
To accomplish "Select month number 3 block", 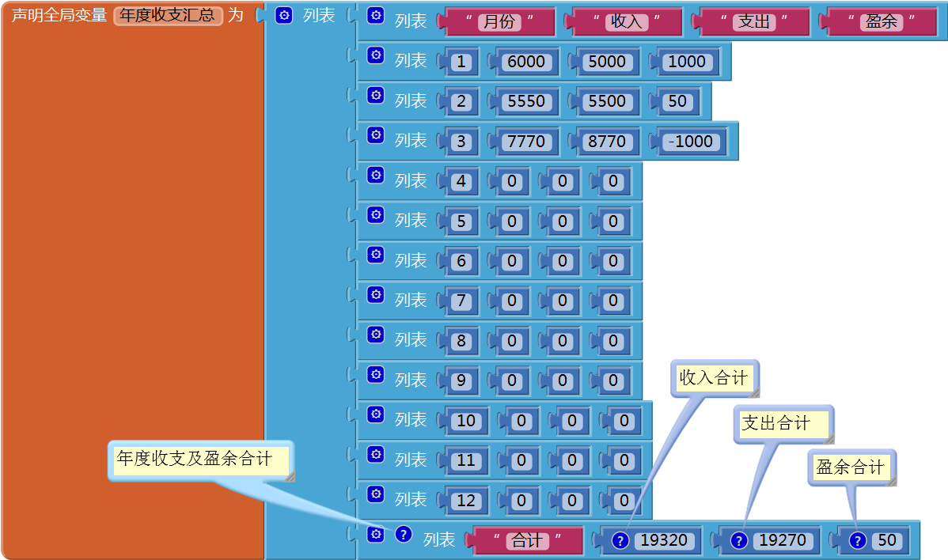I will [461, 142].
